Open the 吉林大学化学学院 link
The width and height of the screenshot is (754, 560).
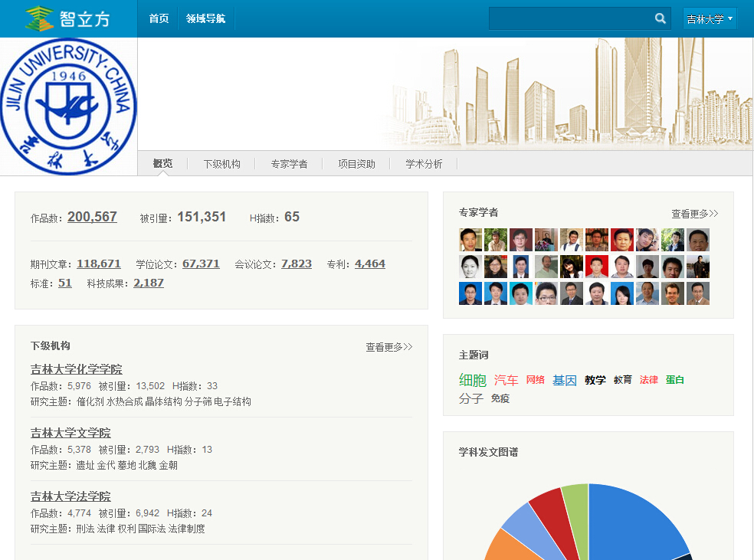[x=76, y=369]
